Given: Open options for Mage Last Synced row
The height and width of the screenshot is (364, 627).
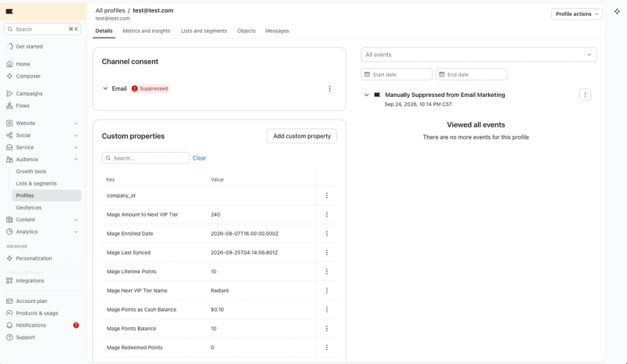Looking at the screenshot, I should pyautogui.click(x=327, y=253).
